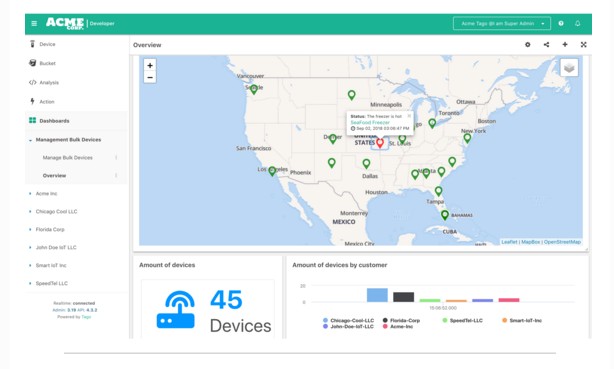Click the map pin above Tampa
Screen dimensions: 614x369
click(x=439, y=191)
